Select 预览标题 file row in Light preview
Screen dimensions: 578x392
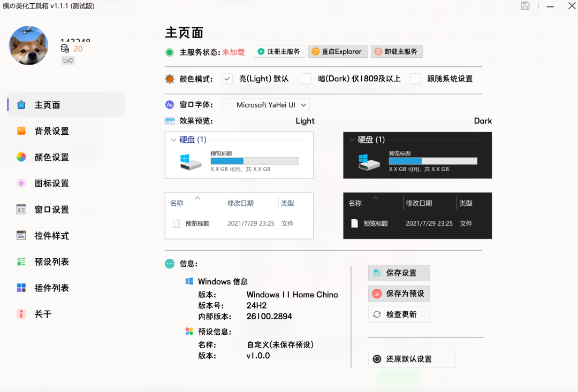(x=239, y=224)
